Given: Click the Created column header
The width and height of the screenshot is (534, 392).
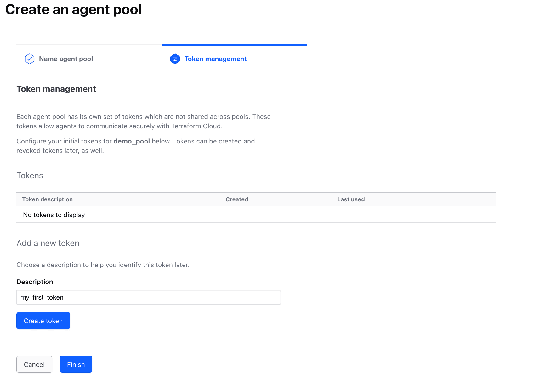Looking at the screenshot, I should coord(237,199).
